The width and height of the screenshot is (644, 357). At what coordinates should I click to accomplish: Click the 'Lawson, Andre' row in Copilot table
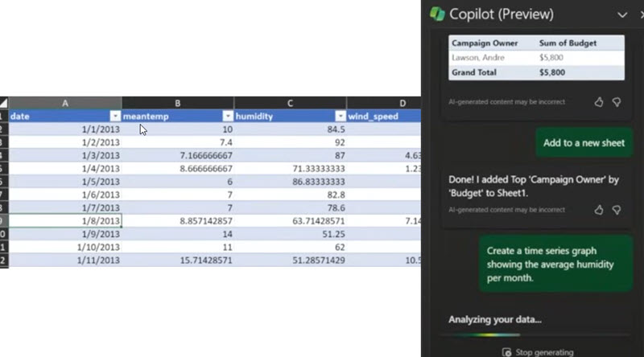(536, 57)
